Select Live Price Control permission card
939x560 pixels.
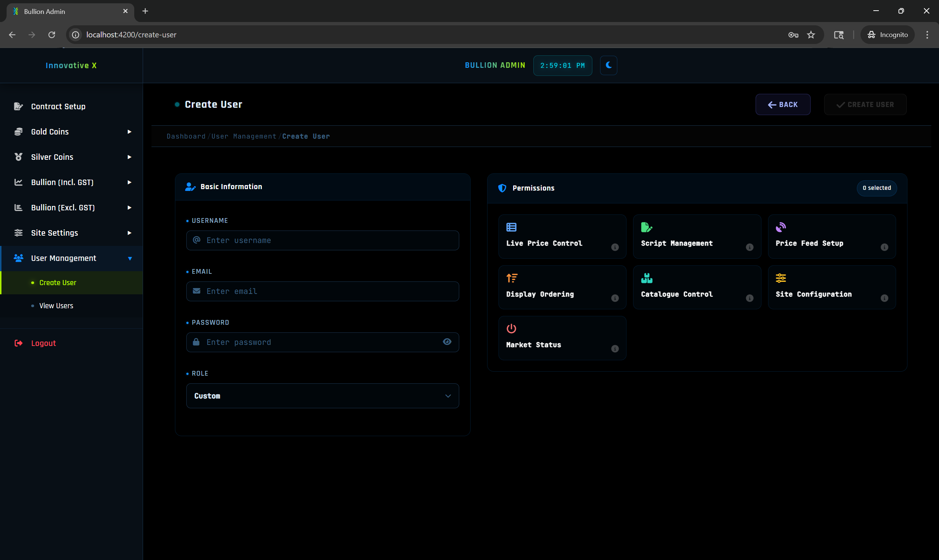562,237
